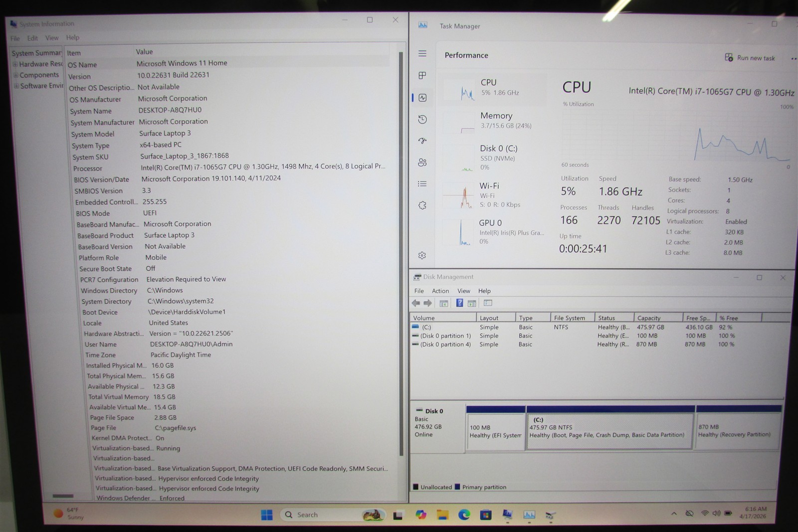Open Action menu in Disk Management
798x532 pixels.
[440, 291]
